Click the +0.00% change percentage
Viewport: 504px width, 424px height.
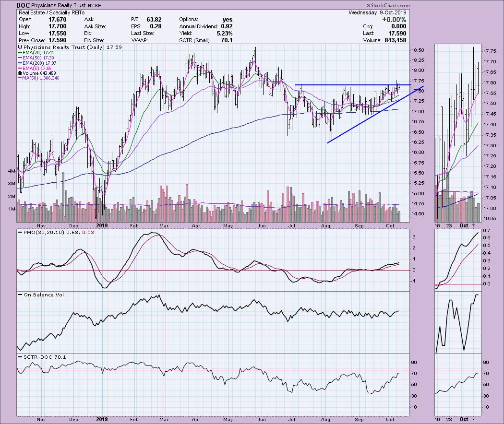point(394,20)
